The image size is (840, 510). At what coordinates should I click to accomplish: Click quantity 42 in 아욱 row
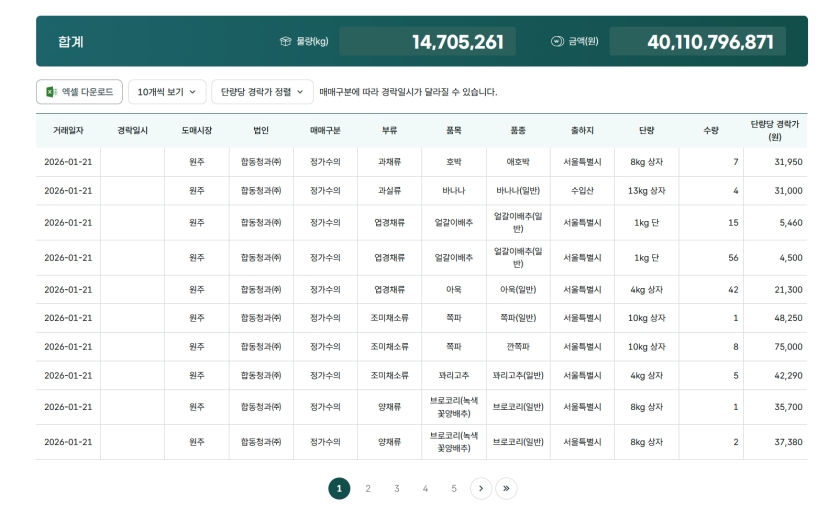point(733,290)
